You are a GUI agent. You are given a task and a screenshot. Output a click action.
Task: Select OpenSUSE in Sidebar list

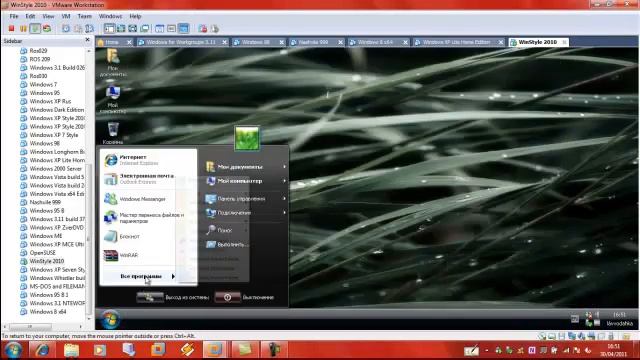(x=42, y=253)
